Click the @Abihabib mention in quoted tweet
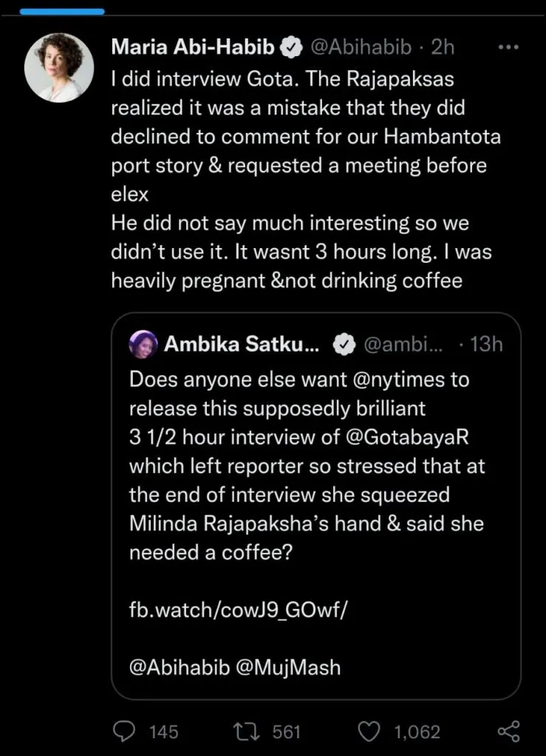Image resolution: width=546 pixels, height=756 pixels. coord(182,668)
